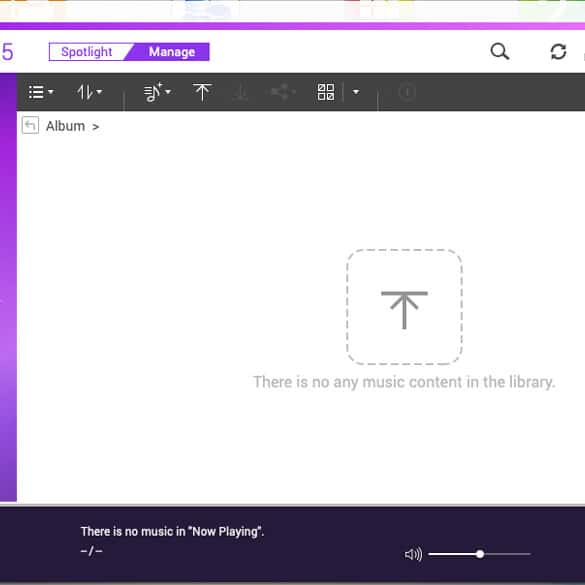This screenshot has width=585, height=585.
Task: Click the "There is no any music content" message
Action: [404, 382]
